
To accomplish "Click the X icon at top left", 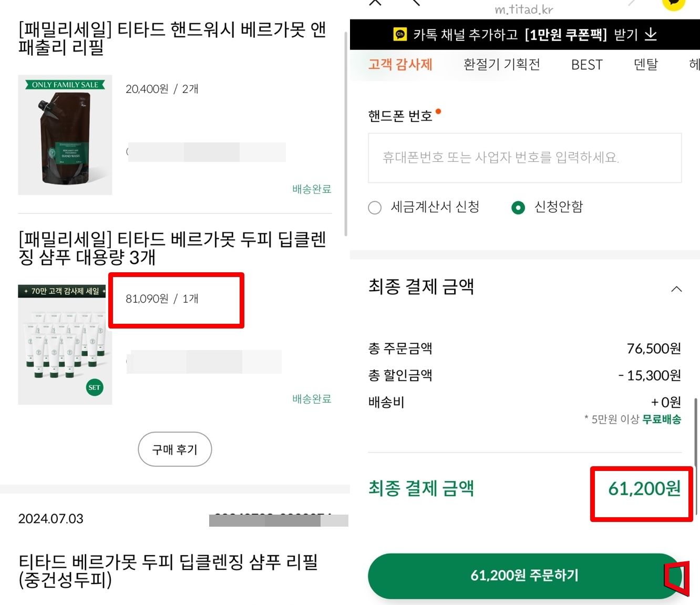I will pos(374,3).
